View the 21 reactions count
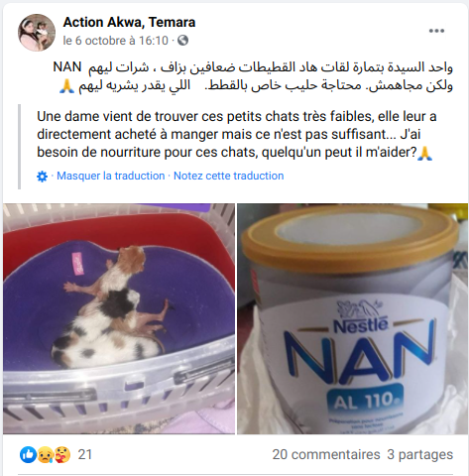469x476 pixels. coord(85,455)
